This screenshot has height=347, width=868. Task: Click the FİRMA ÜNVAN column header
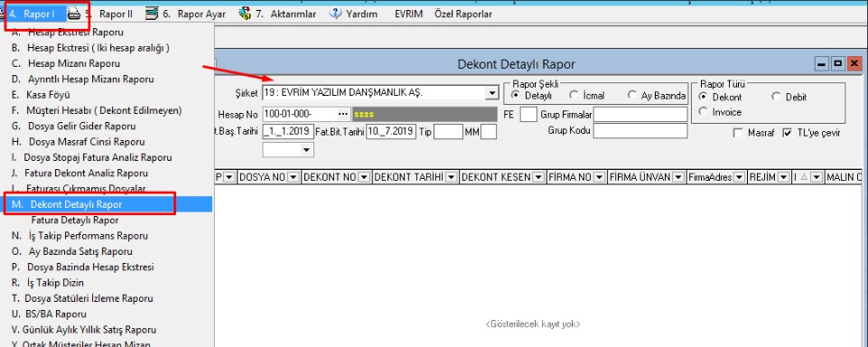tap(647, 177)
